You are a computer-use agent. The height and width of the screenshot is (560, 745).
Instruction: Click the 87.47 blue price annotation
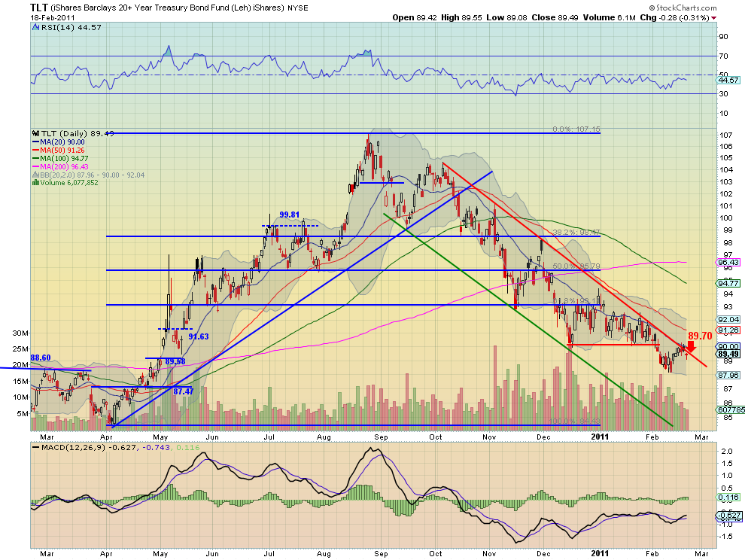tap(184, 391)
